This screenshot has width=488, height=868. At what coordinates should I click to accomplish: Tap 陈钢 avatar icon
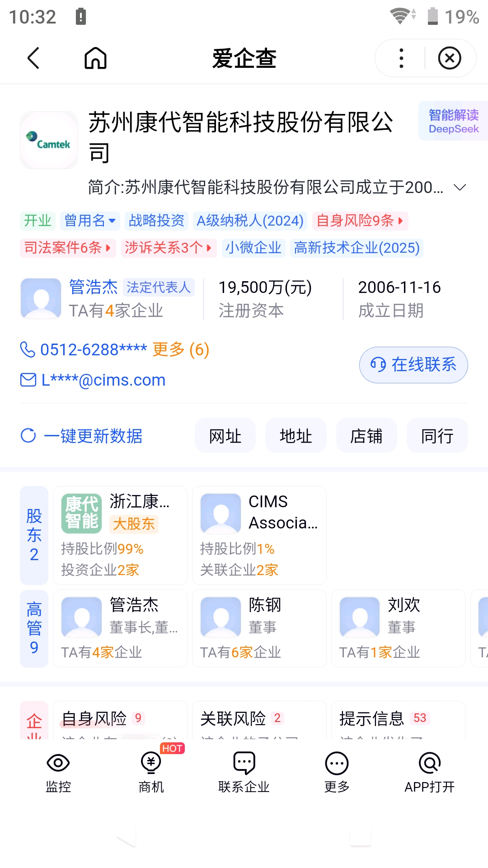[x=221, y=618]
